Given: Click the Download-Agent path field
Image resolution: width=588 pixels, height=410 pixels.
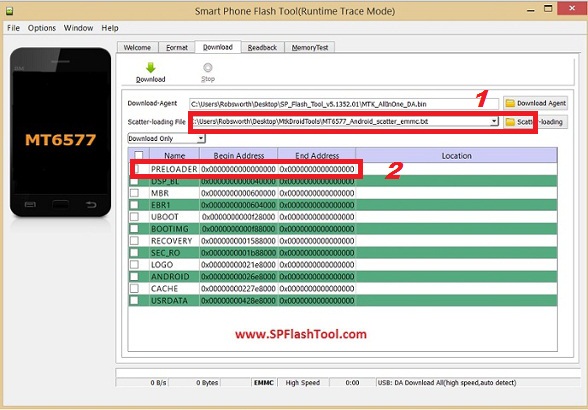Looking at the screenshot, I should click(x=344, y=104).
